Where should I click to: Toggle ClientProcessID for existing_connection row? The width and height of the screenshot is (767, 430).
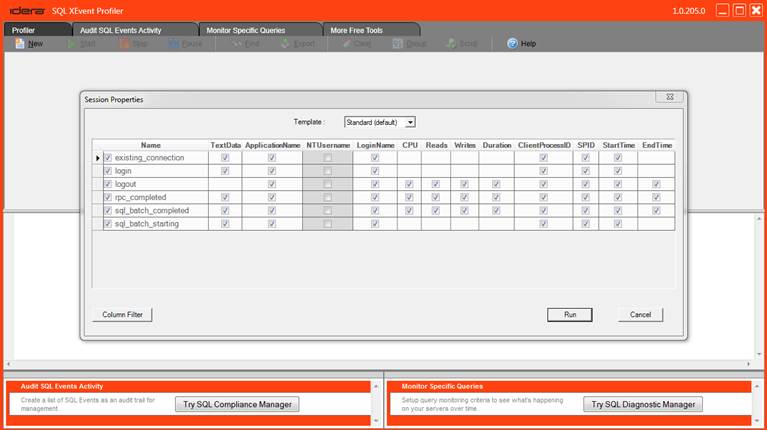click(543, 158)
